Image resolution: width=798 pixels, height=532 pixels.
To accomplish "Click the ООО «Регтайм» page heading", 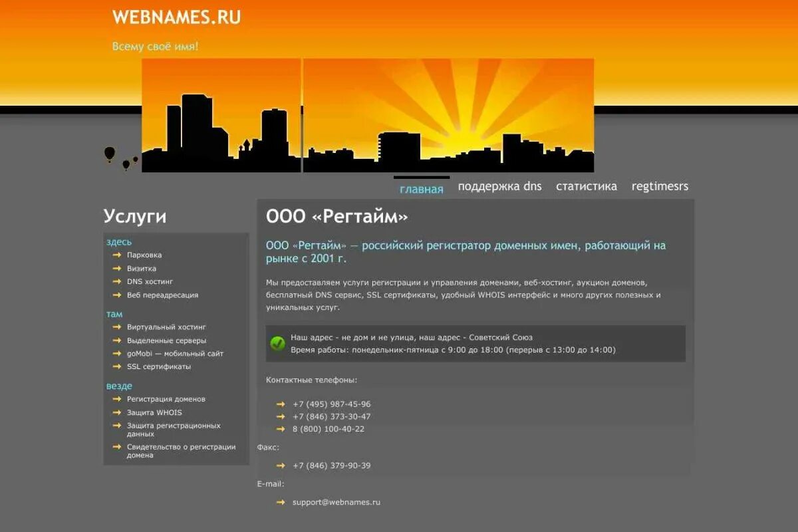I will click(337, 217).
